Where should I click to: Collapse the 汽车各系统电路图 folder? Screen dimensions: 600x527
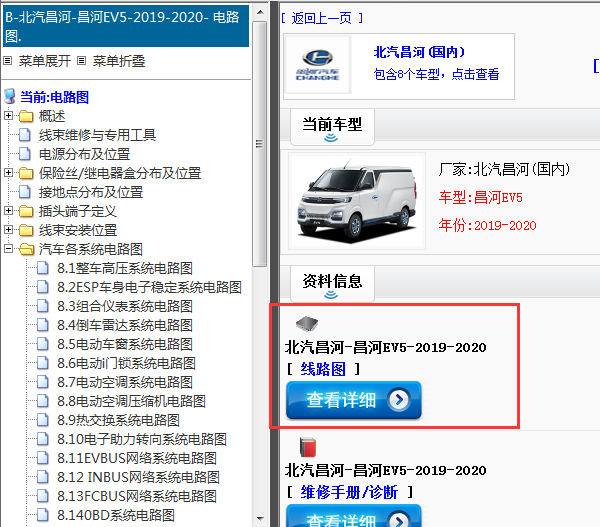pyautogui.click(x=8, y=249)
